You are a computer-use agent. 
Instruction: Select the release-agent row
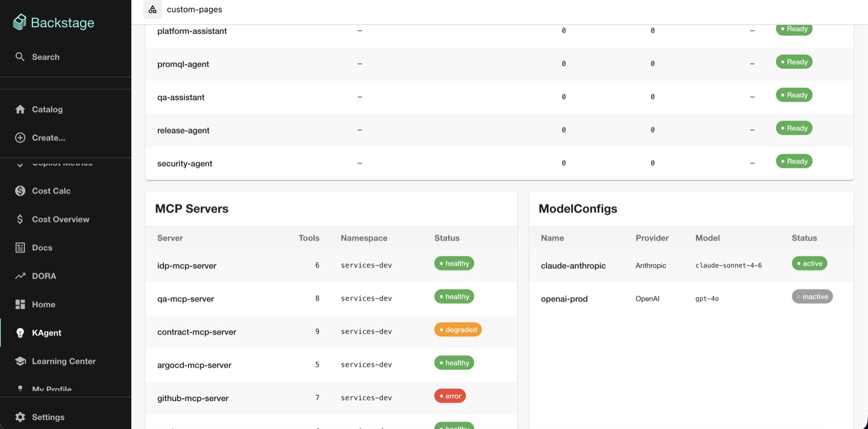pyautogui.click(x=499, y=130)
